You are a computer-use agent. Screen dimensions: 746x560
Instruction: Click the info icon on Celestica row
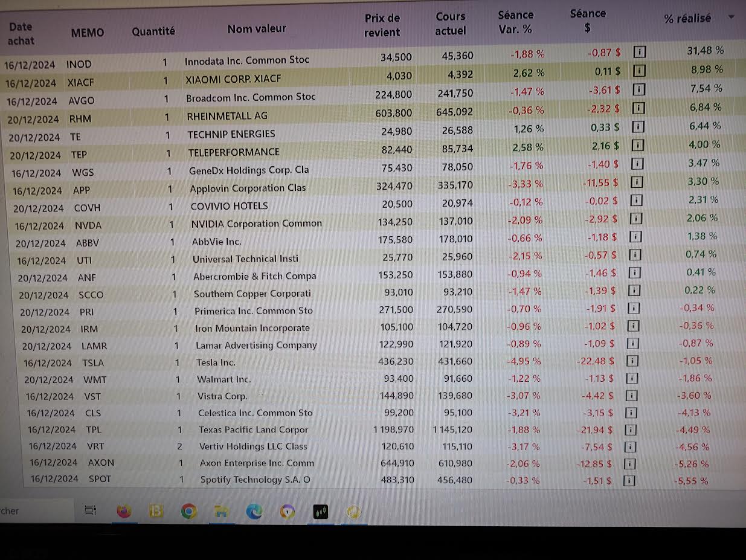[631, 413]
